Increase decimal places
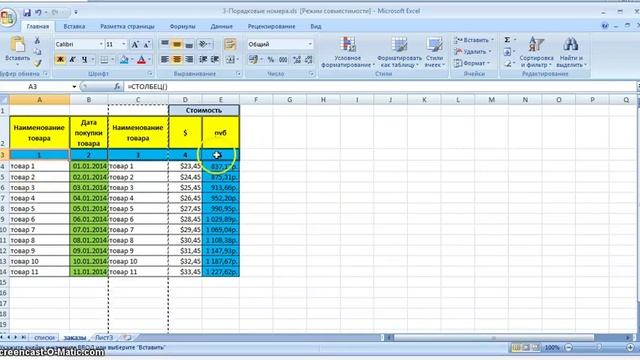The height and width of the screenshot is (360, 640). click(297, 60)
